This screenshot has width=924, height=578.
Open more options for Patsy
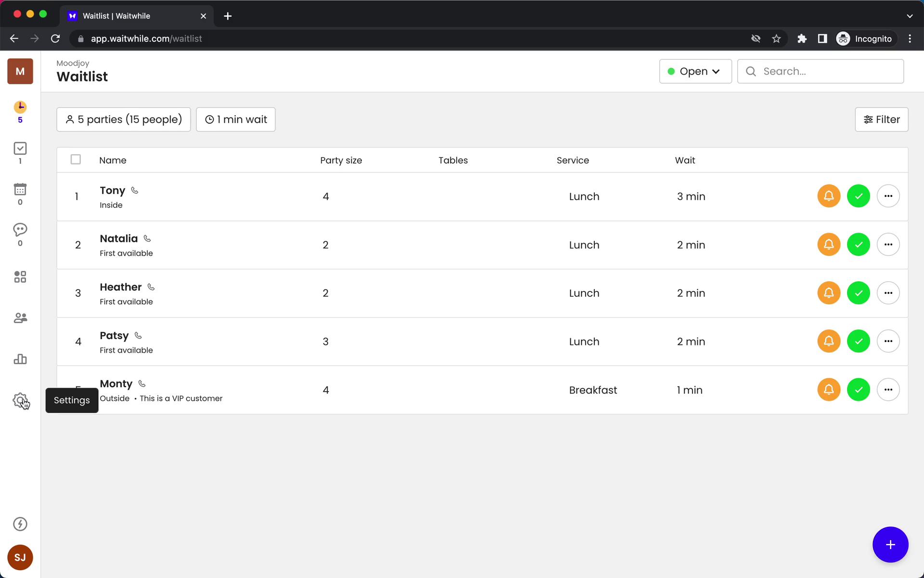point(888,341)
